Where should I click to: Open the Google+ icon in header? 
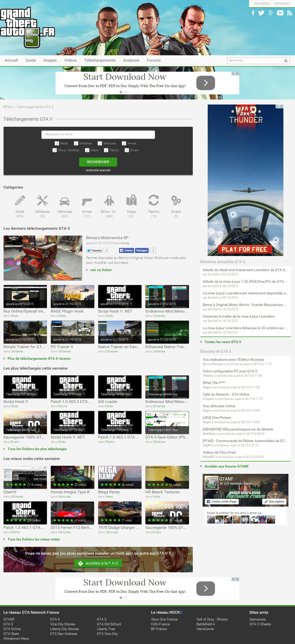(x=271, y=13)
